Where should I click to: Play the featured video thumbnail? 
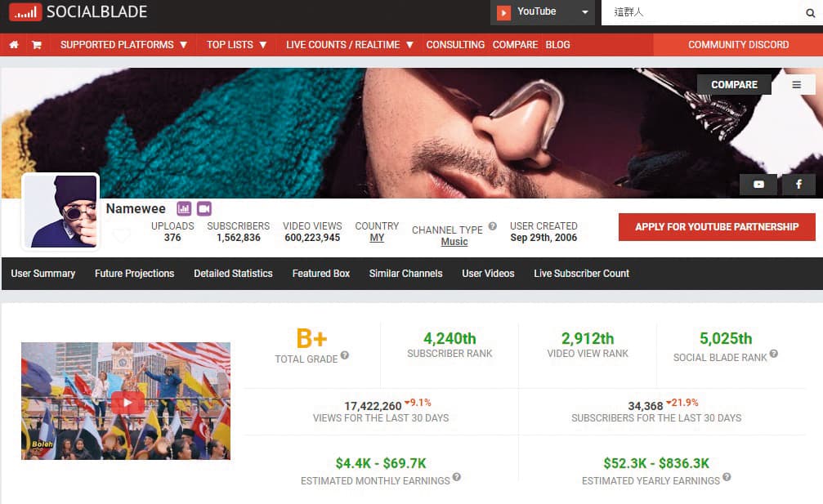[x=126, y=401]
